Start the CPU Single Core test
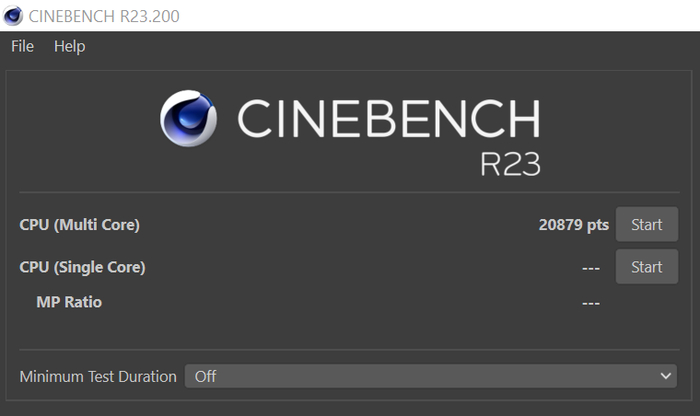700x416 pixels. click(646, 267)
